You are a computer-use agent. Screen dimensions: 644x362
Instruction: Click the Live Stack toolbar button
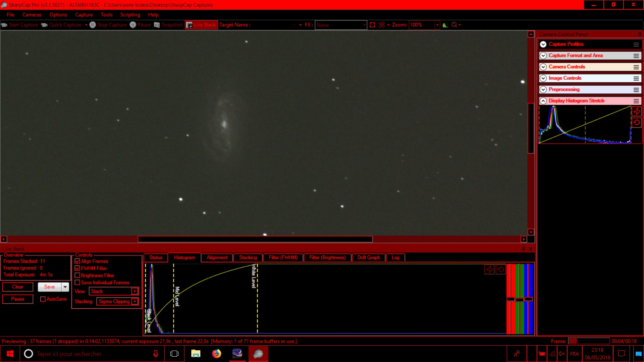201,25
